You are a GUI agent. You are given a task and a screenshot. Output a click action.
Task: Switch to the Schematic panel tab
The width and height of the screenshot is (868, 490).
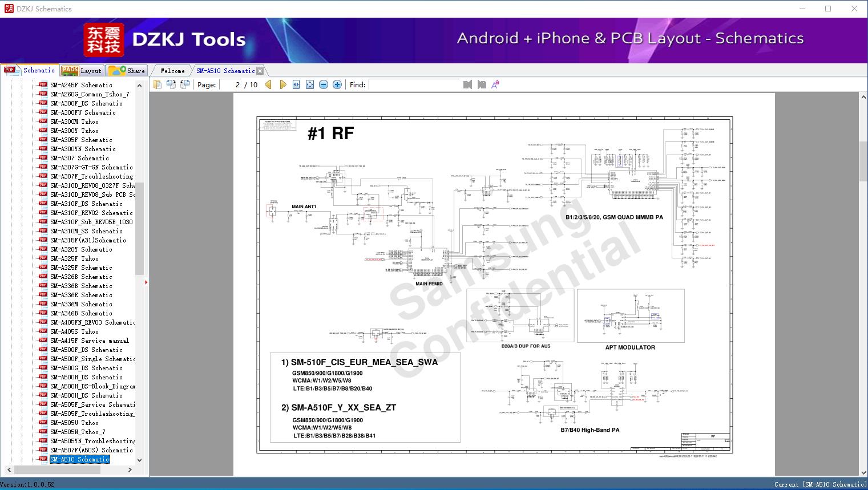point(30,70)
